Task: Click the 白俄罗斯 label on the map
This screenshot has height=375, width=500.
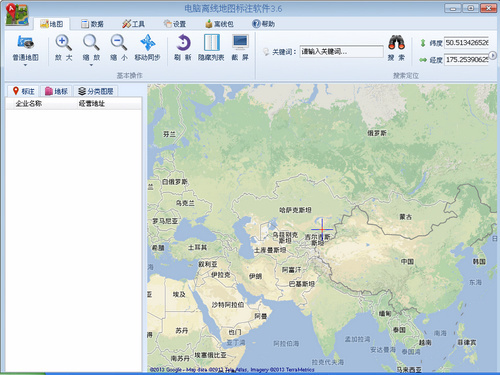Action: [x=175, y=182]
